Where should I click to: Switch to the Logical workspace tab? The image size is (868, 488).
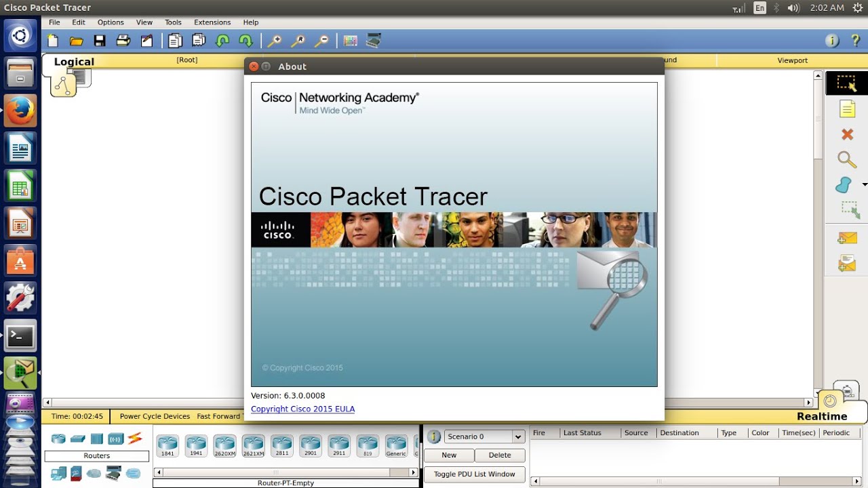tap(74, 62)
